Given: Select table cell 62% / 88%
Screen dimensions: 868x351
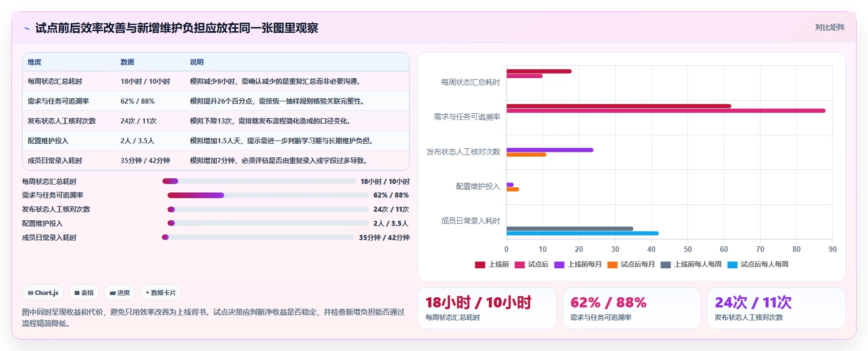Looking at the screenshot, I should click(137, 101).
